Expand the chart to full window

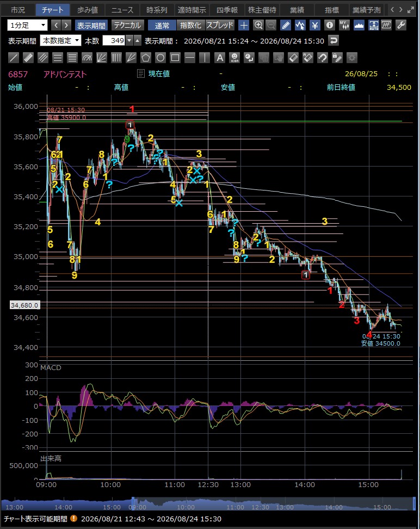(411, 10)
